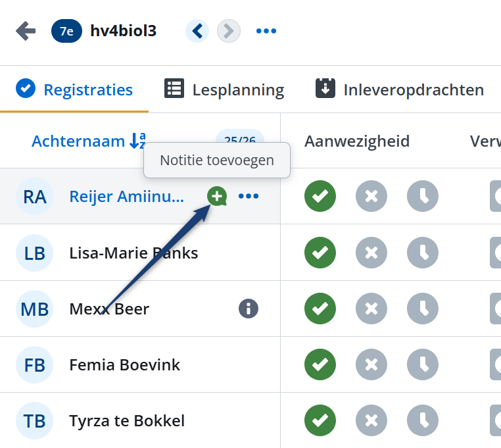Go to the previous lesson chevron
The image size is (501, 448).
(197, 31)
